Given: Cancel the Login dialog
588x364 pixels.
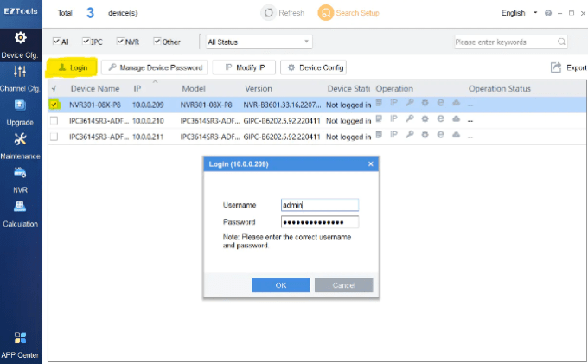Looking at the screenshot, I should [343, 285].
